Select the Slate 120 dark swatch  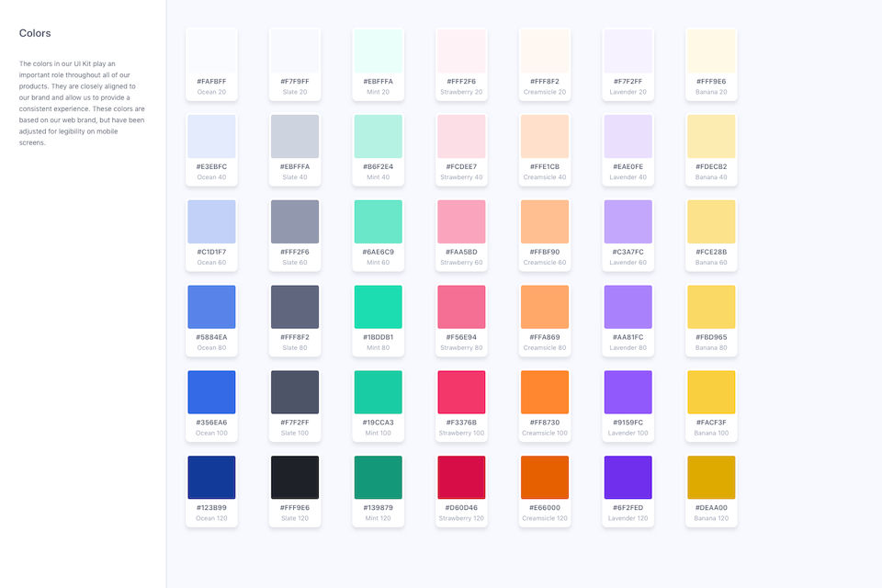(295, 478)
